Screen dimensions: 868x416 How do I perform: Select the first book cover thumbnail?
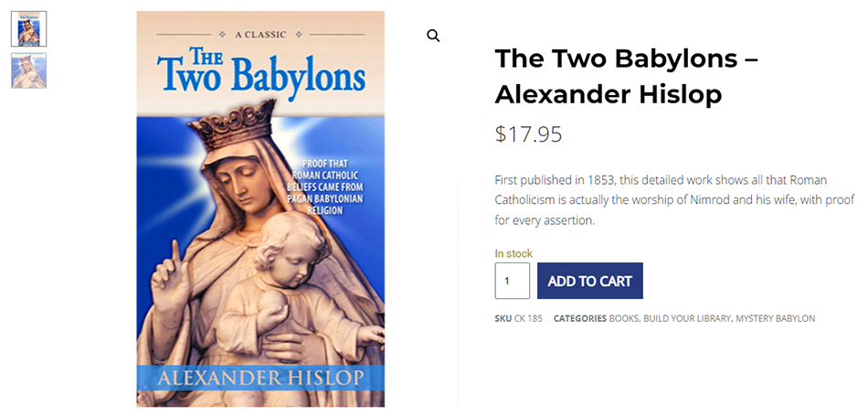pyautogui.click(x=28, y=28)
